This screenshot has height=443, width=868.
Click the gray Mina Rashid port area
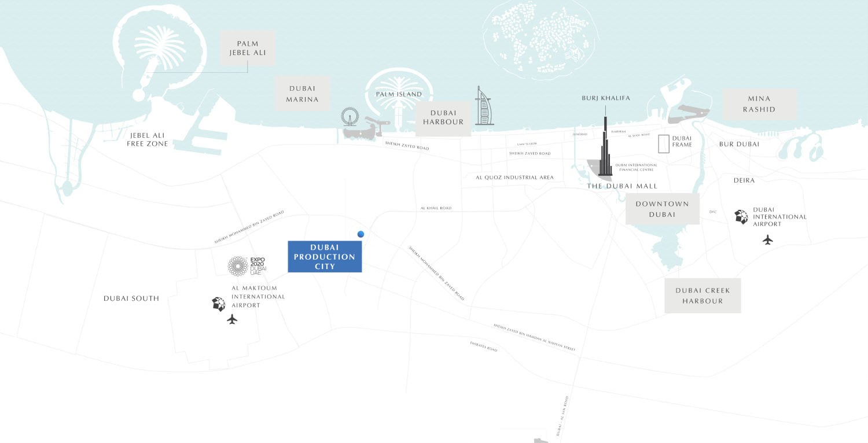689,114
